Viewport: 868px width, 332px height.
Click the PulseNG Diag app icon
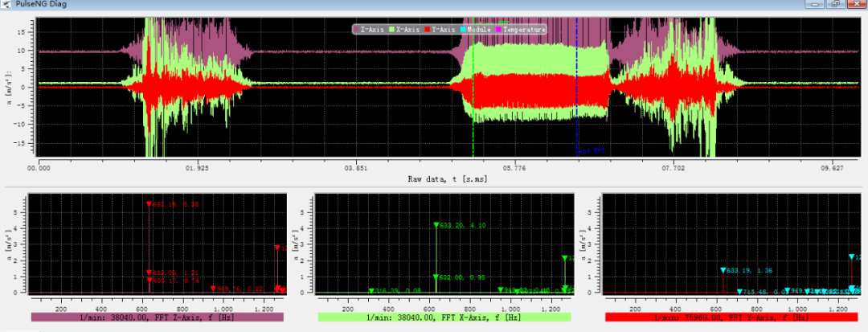point(7,5)
